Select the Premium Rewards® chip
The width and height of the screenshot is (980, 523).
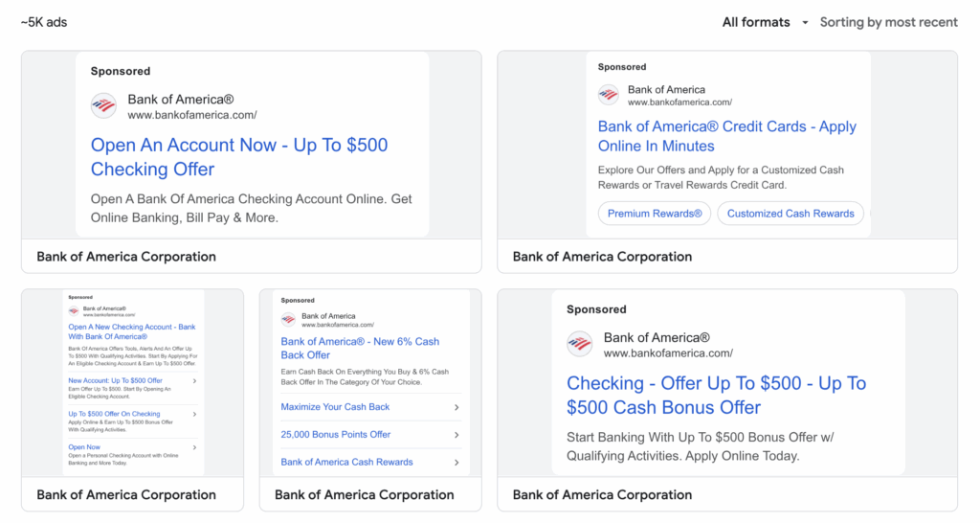(655, 214)
